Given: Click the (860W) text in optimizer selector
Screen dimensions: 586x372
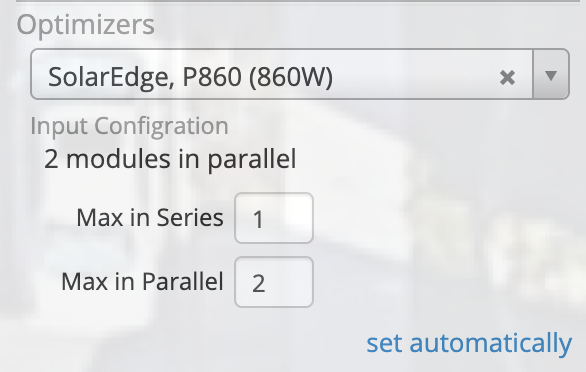Looking at the screenshot, I should (291, 77).
